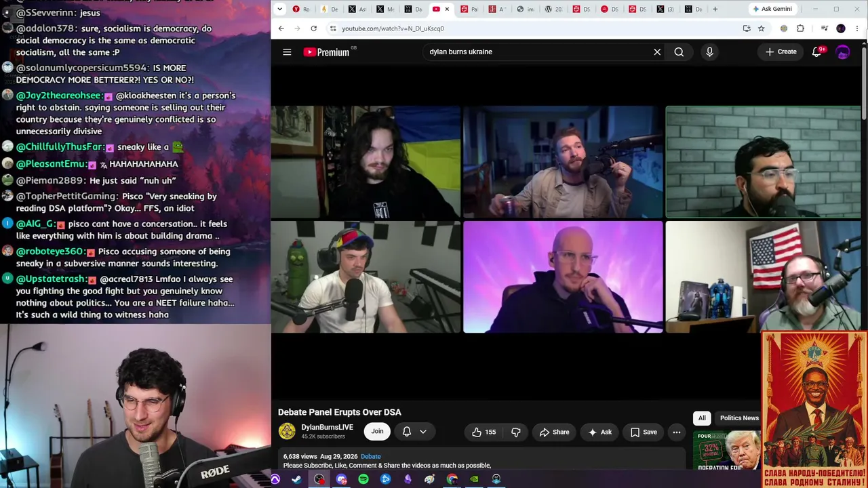Image resolution: width=868 pixels, height=488 pixels.
Task: Open a new browser tab
Action: (x=715, y=9)
